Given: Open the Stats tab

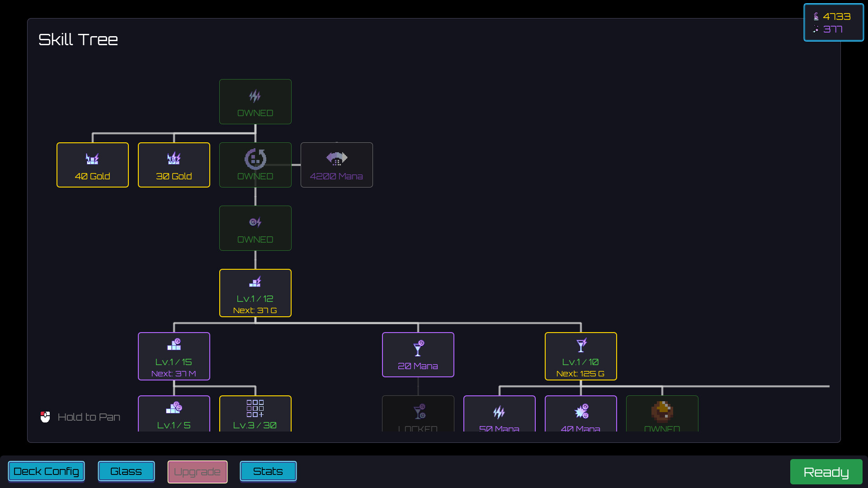Looking at the screenshot, I should point(268,471).
